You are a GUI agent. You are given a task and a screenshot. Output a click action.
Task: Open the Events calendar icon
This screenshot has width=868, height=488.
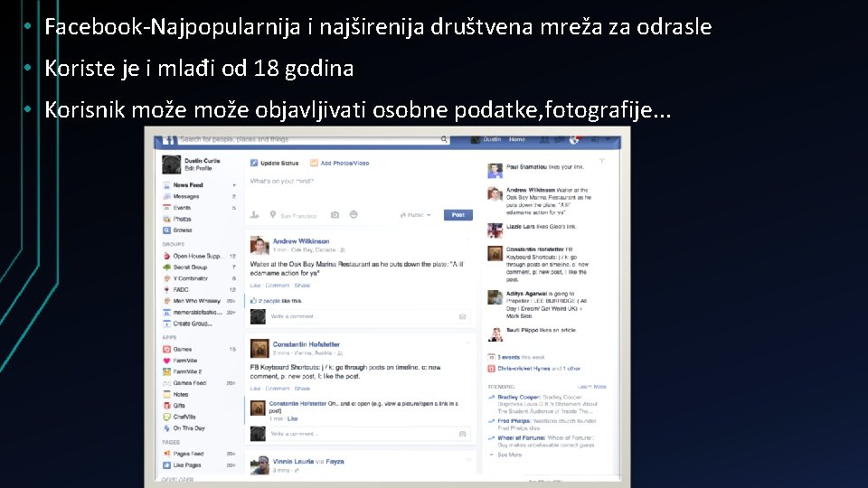[166, 208]
